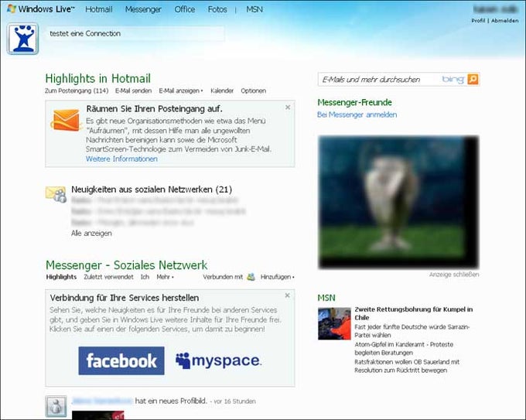This screenshot has height=420, width=526.
Task: Open 'Ratsfraktionen wollen OB Sauerland' news link
Action: 407,366
